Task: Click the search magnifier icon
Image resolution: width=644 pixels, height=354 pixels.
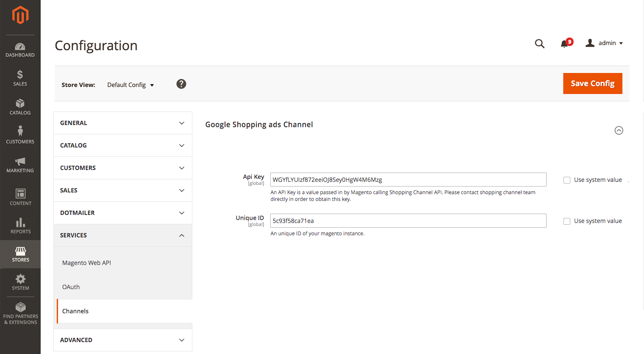Action: click(539, 43)
